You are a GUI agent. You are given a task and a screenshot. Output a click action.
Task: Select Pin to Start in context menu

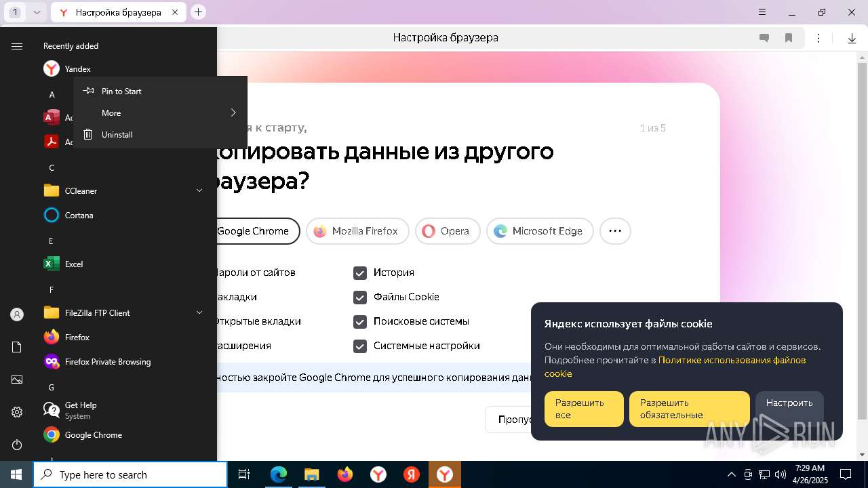pos(160,91)
